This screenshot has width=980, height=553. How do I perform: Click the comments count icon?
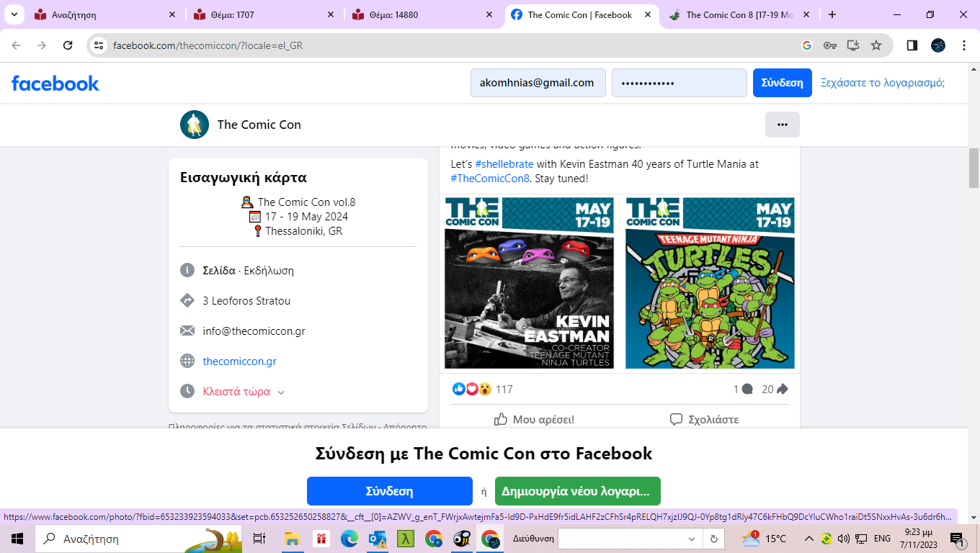[x=747, y=390]
